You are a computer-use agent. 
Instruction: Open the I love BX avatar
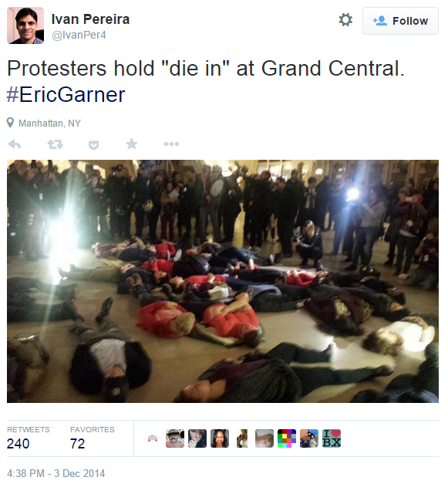click(332, 438)
